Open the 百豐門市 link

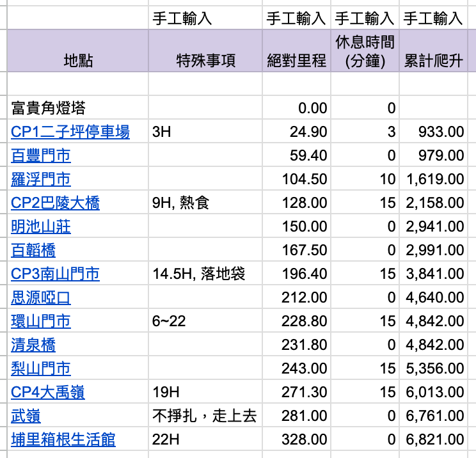pos(41,155)
